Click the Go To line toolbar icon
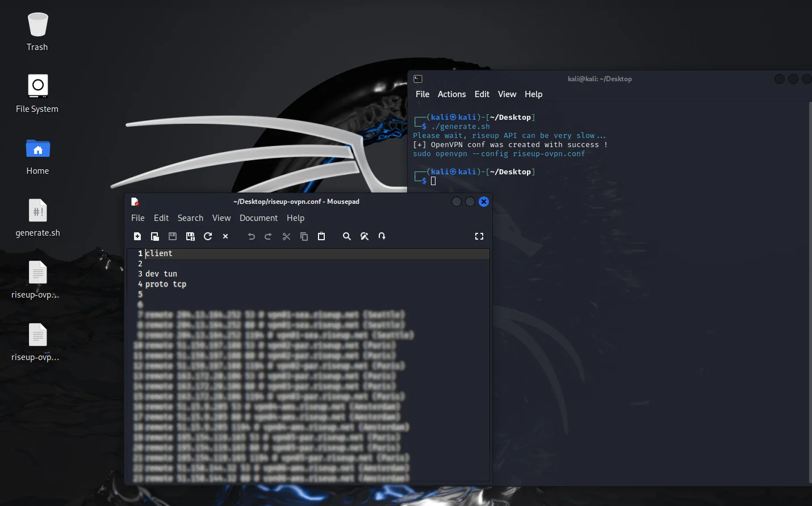812x506 pixels. coord(382,236)
